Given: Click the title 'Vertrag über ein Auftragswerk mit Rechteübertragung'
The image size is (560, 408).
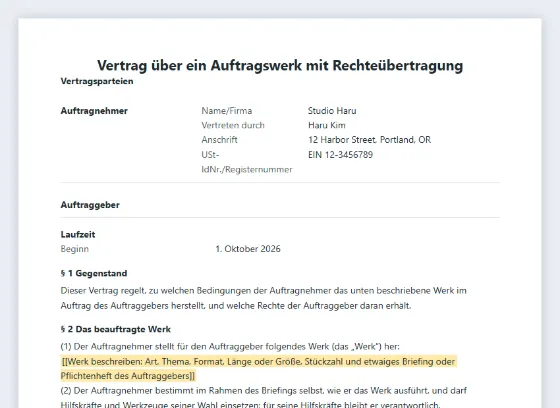Looking at the screenshot, I should pyautogui.click(x=280, y=66).
